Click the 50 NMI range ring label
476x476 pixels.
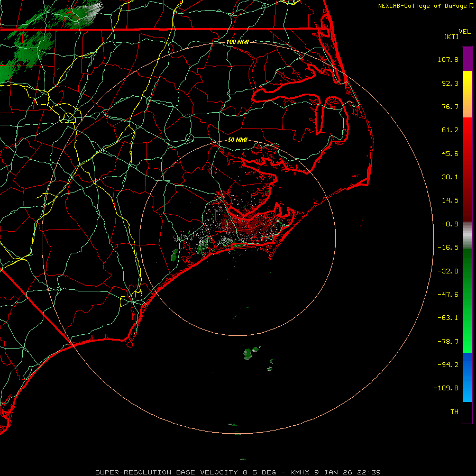pos(237,140)
